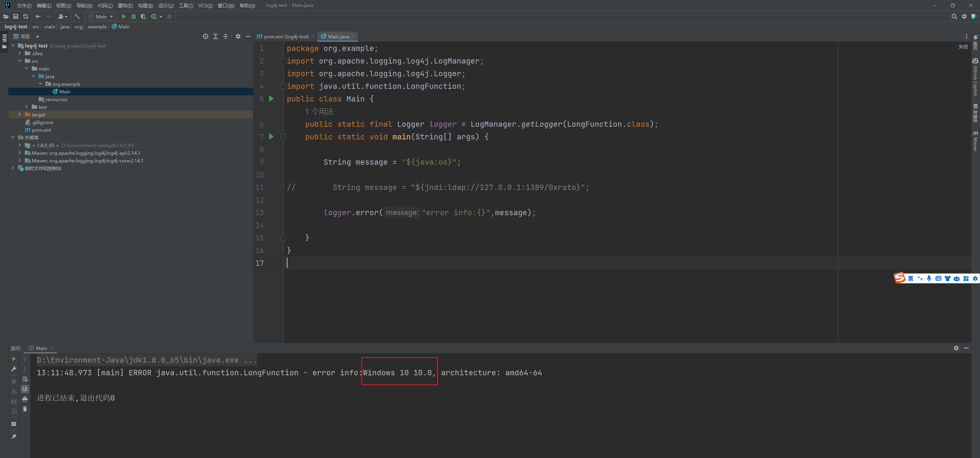980x458 pixels.
Task: Toggle Sogou voice input microphone
Action: click(x=929, y=278)
